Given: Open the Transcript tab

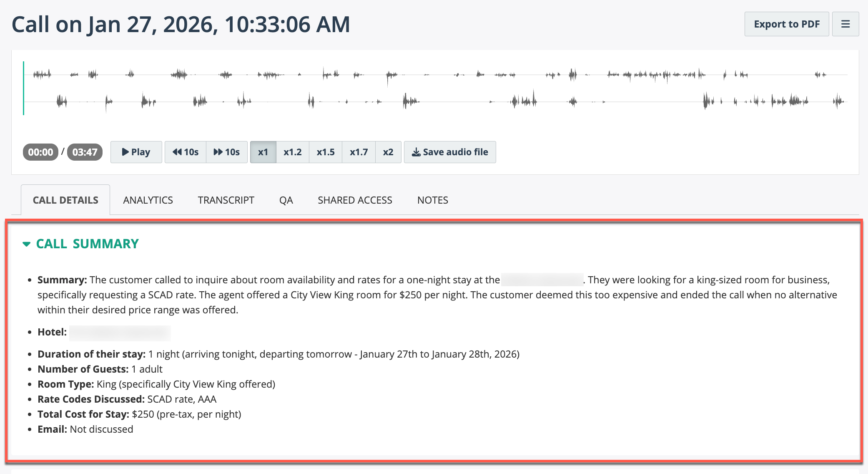Looking at the screenshot, I should tap(226, 200).
